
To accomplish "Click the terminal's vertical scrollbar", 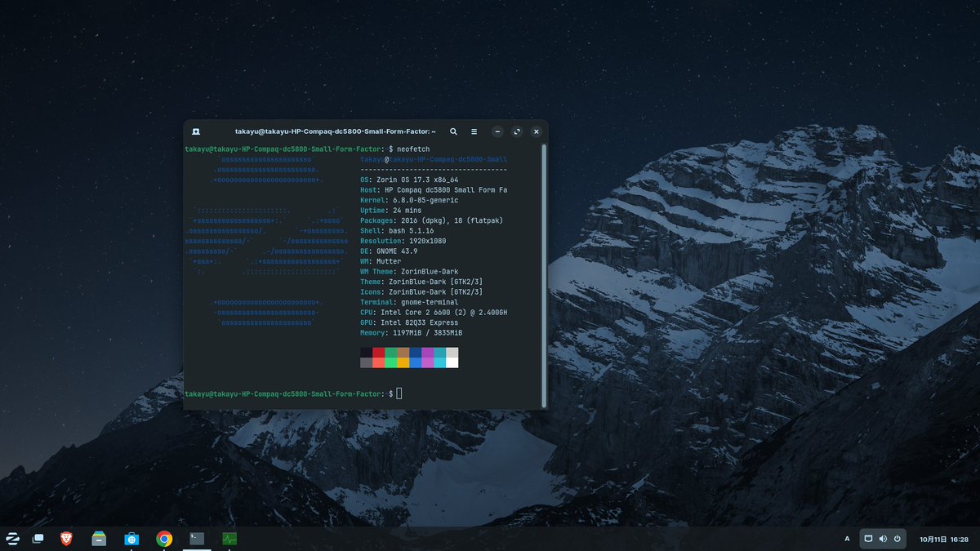I will [544, 275].
